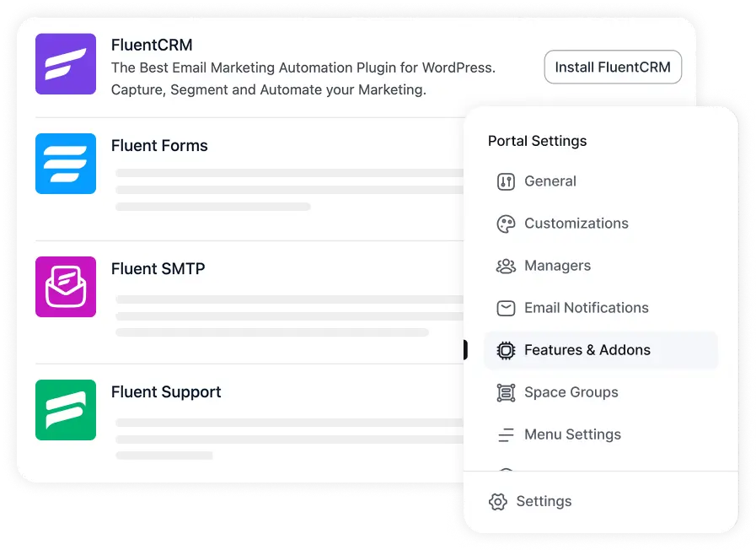The width and height of the screenshot is (756, 550).
Task: Click the Fluent Support addon title
Action: [x=166, y=392]
